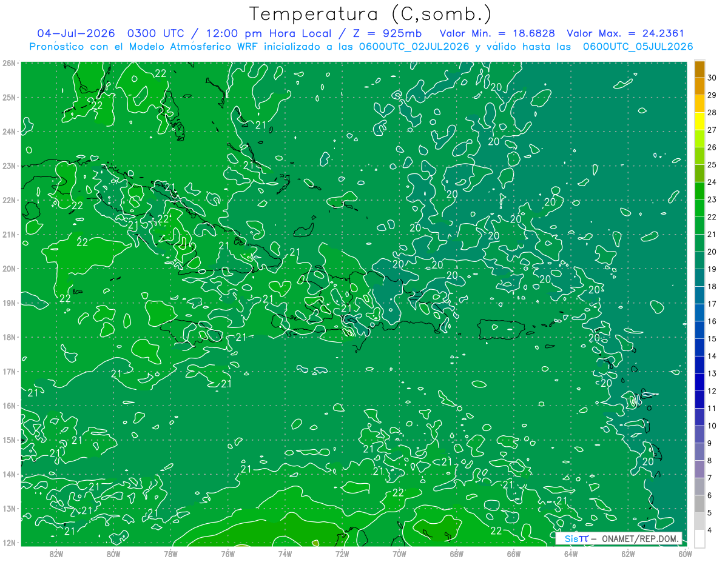The height and width of the screenshot is (562, 728).
Task: Click the '20N' latitude label
Action: pyautogui.click(x=8, y=269)
